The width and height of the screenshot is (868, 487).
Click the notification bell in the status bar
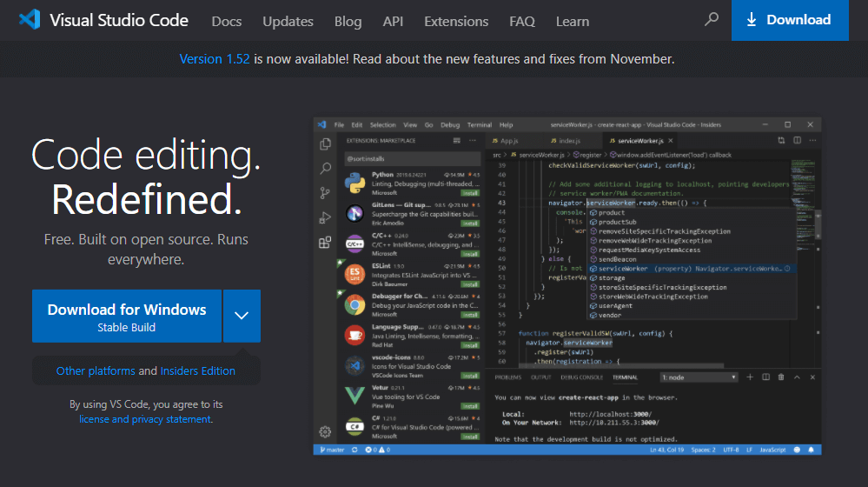[x=811, y=450]
